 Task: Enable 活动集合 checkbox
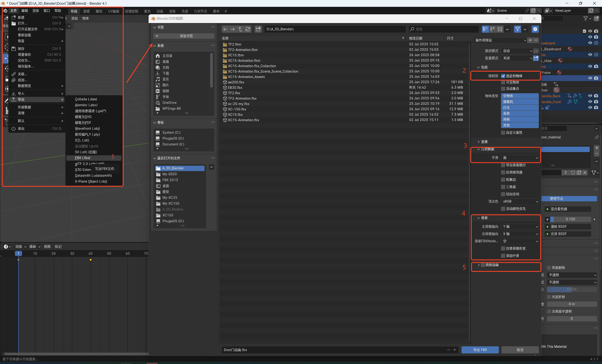click(503, 89)
